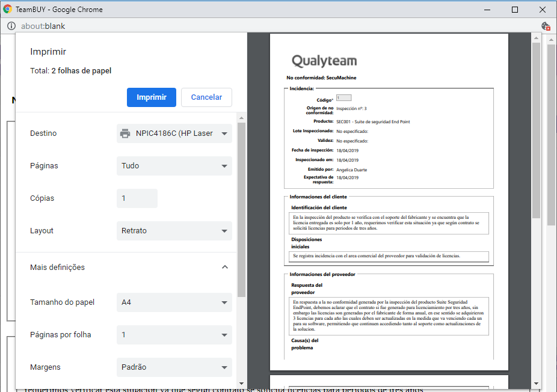Click the 'Imprimir' dialog heading
The width and height of the screenshot is (557, 392).
pyautogui.click(x=48, y=52)
